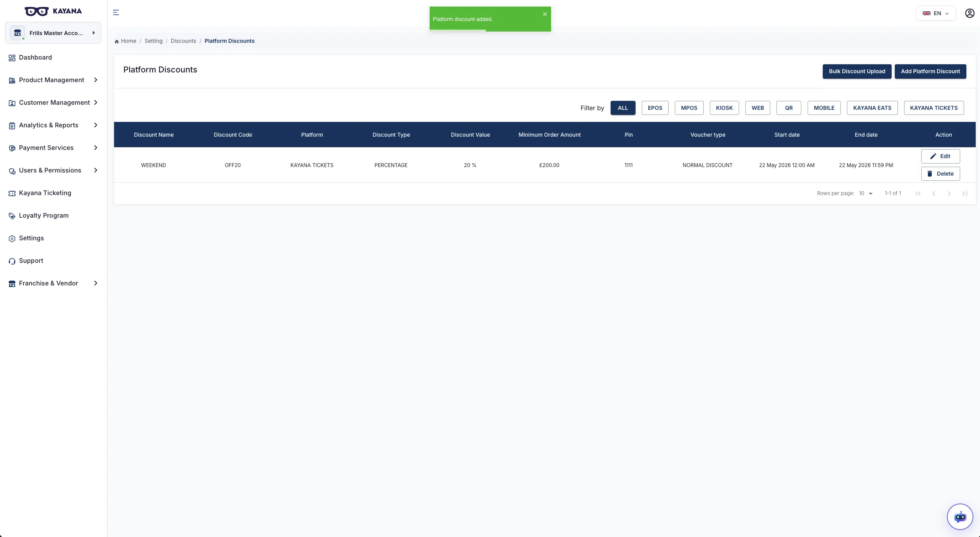Delete the WEEKEND discount
The image size is (980, 537).
tap(940, 174)
